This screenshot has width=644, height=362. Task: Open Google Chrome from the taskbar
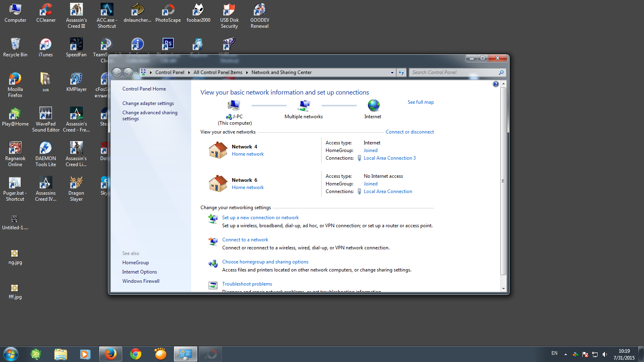click(136, 354)
